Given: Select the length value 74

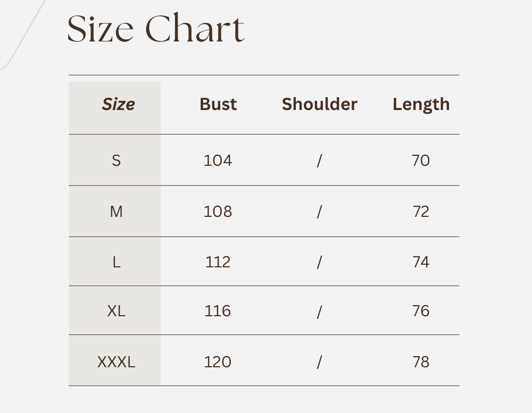Looking at the screenshot, I should [x=421, y=262].
